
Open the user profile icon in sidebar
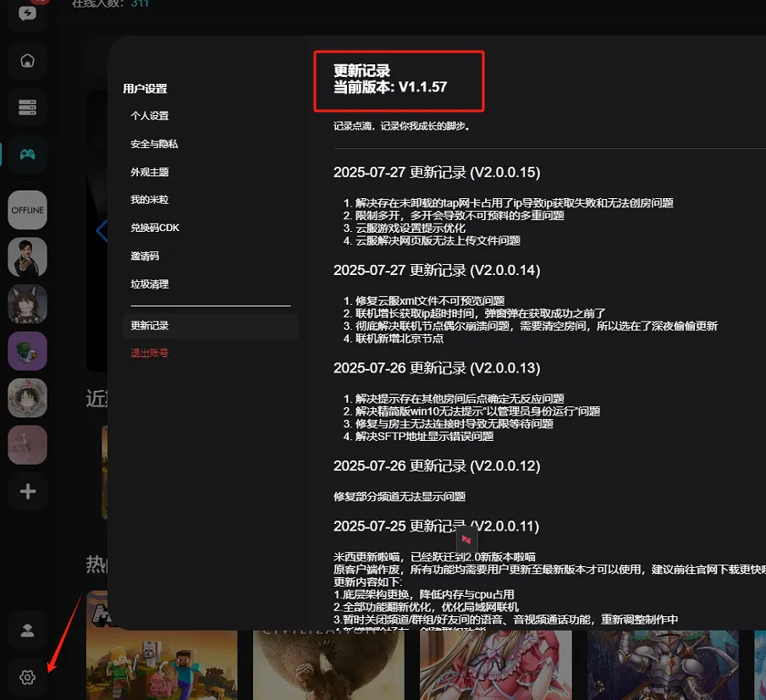27,631
